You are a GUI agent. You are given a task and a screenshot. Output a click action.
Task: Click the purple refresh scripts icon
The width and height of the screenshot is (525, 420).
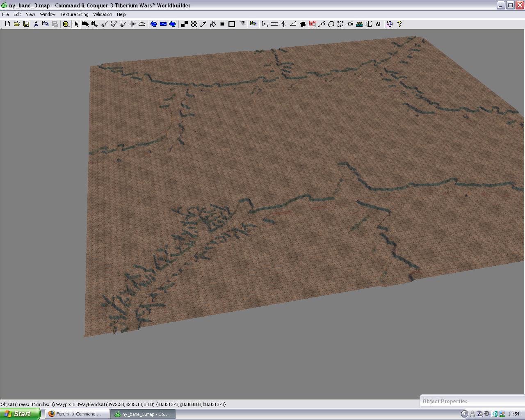click(390, 24)
